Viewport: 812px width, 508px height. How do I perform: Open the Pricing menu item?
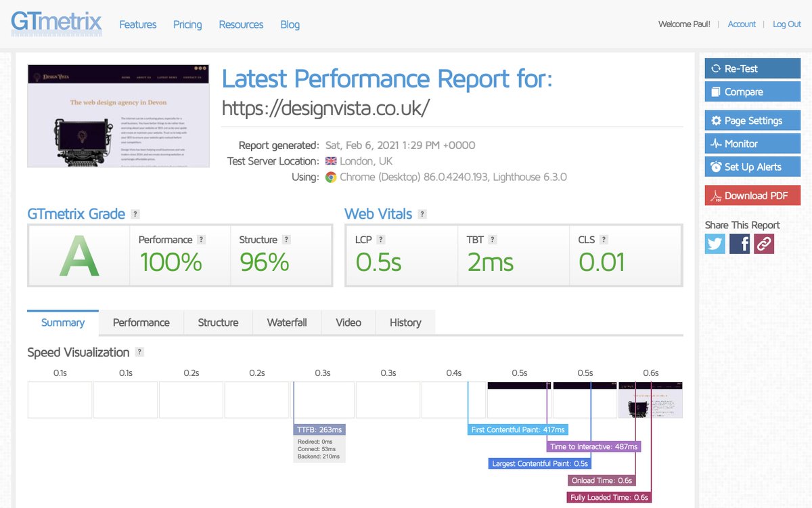coord(187,24)
